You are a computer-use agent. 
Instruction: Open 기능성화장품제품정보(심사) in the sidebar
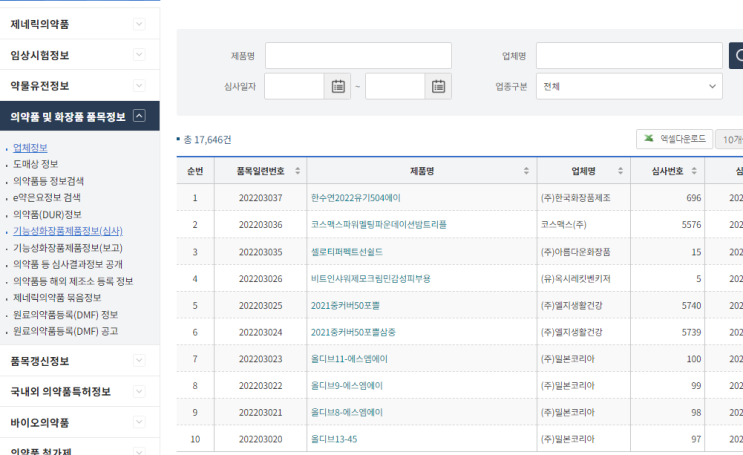[68, 231]
